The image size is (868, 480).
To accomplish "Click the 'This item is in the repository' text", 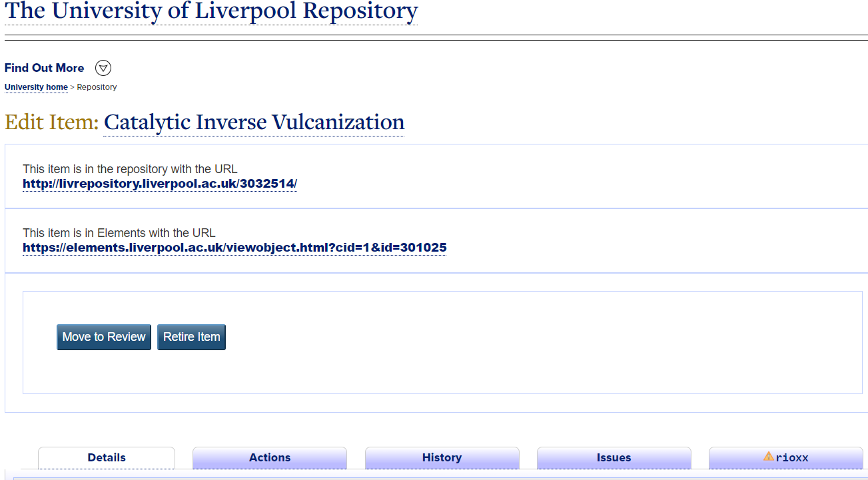I will point(130,169).
